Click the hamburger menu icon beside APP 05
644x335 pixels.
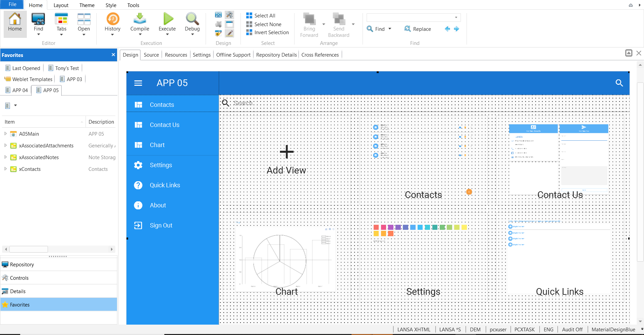point(138,83)
